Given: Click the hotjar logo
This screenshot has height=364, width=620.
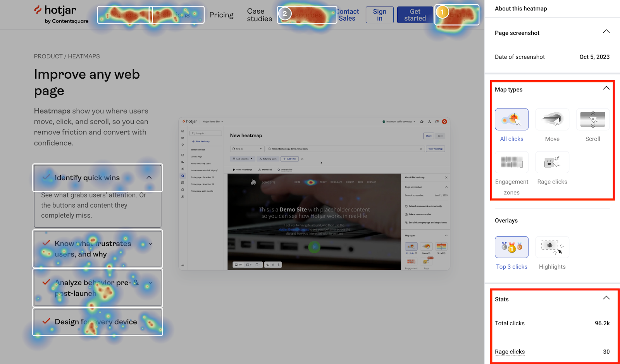Looking at the screenshot, I should point(61,14).
